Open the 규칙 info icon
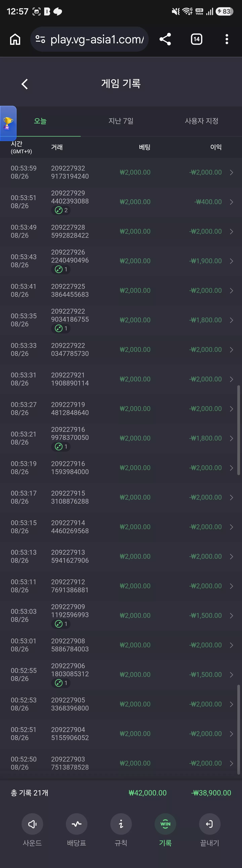The height and width of the screenshot is (868, 242). click(121, 824)
